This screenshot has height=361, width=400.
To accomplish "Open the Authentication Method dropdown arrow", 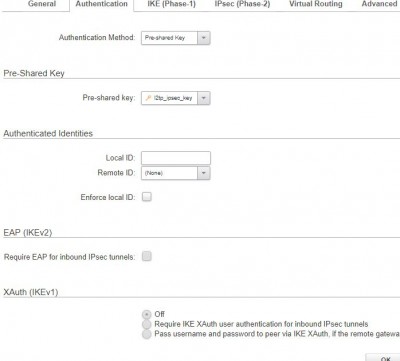I will click(204, 38).
